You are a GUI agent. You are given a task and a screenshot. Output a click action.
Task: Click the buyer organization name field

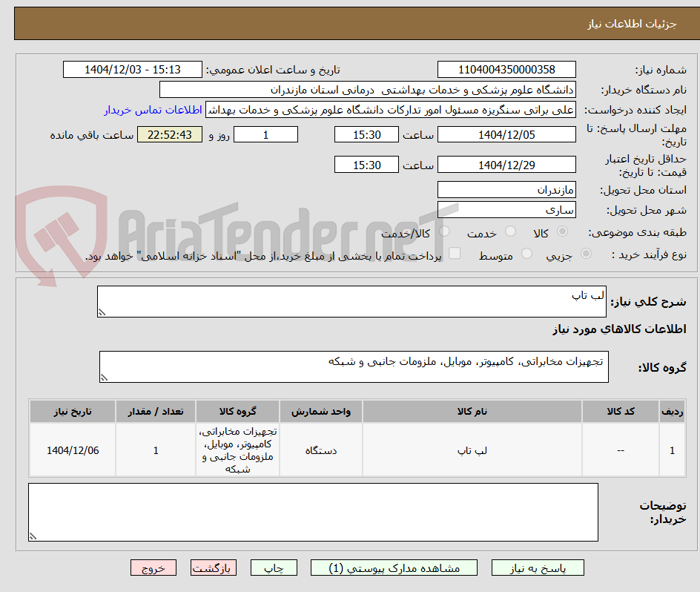coord(367,90)
